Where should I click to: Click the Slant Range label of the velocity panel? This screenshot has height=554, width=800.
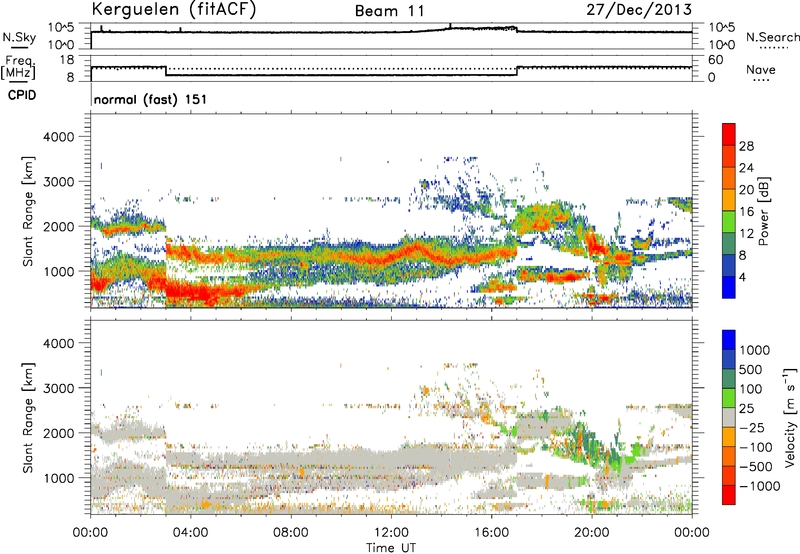(x=28, y=418)
